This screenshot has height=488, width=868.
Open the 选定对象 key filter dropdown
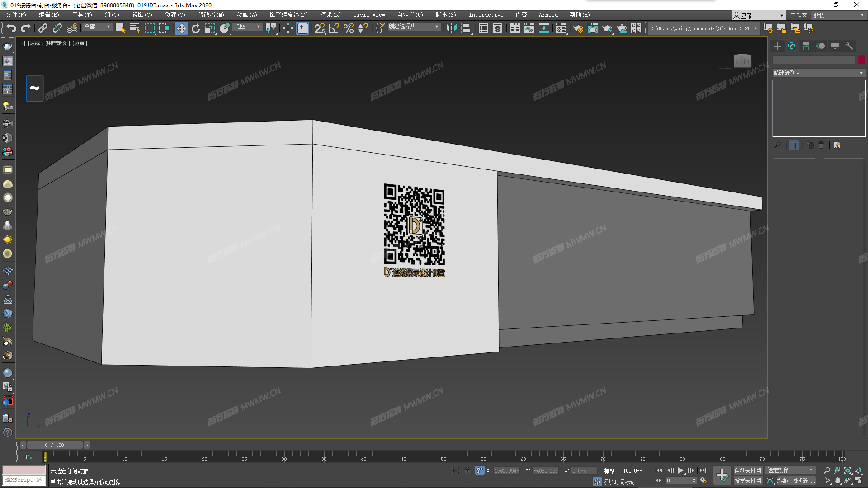click(791, 470)
